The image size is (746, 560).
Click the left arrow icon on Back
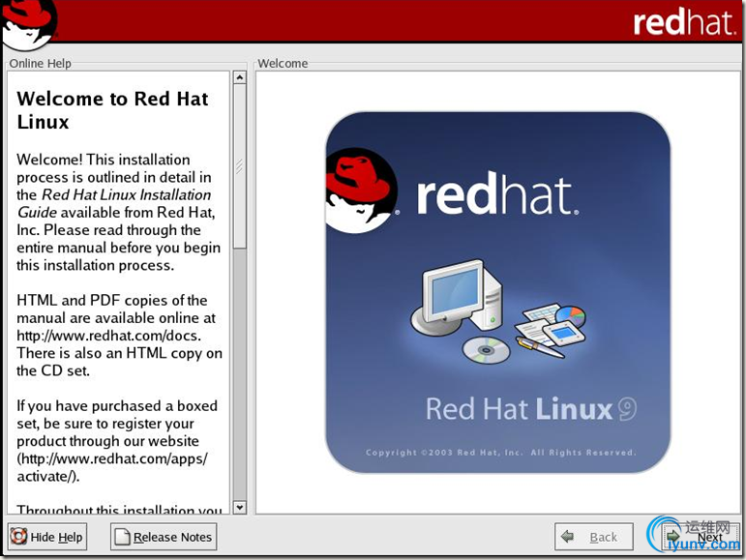567,536
